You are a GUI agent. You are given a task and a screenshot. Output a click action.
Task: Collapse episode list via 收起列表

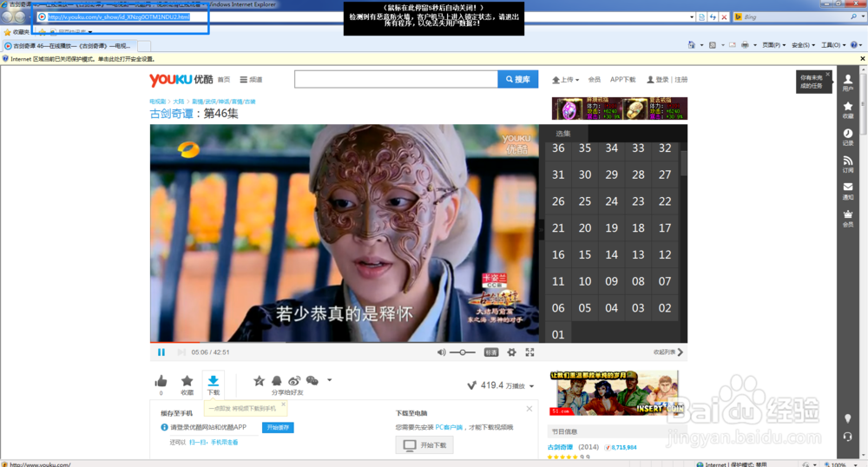pos(668,352)
